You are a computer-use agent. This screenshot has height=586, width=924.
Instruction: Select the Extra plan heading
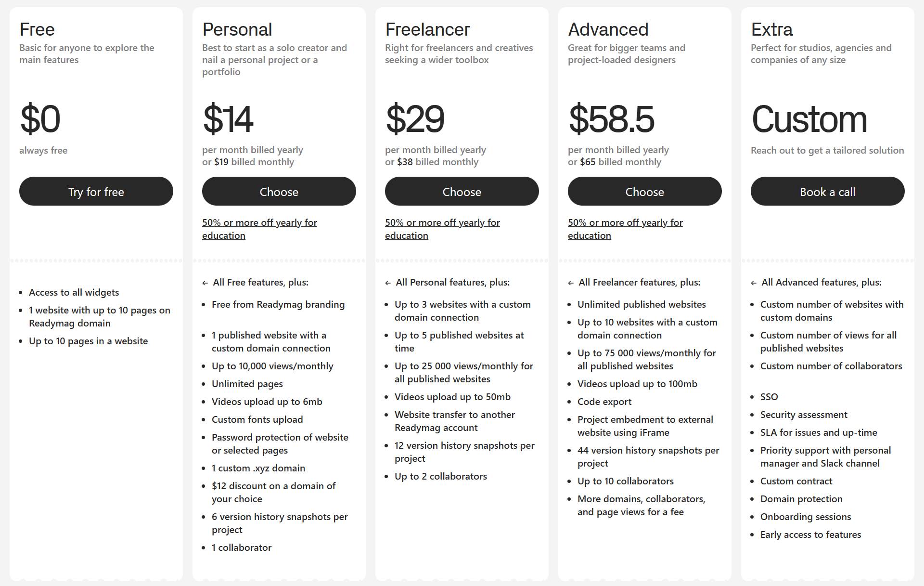tap(771, 29)
